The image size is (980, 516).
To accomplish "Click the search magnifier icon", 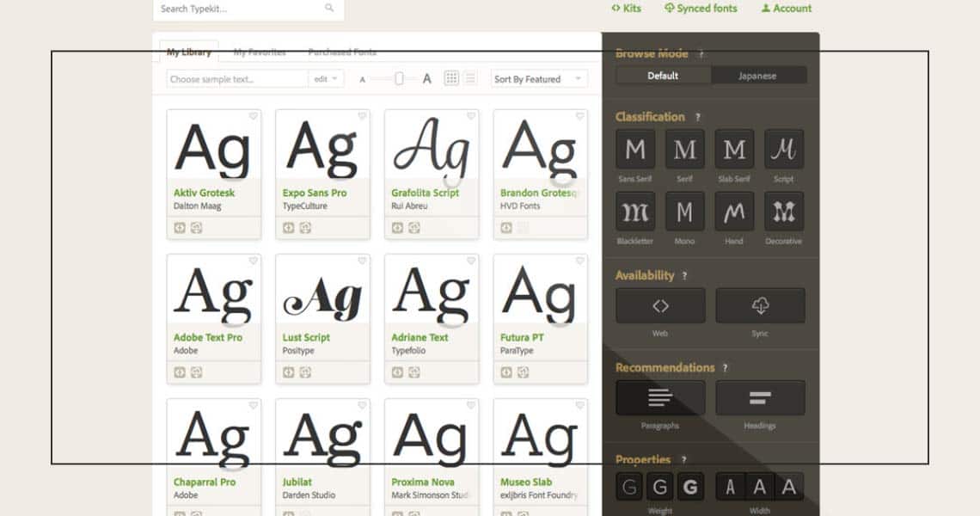I will pos(329,9).
